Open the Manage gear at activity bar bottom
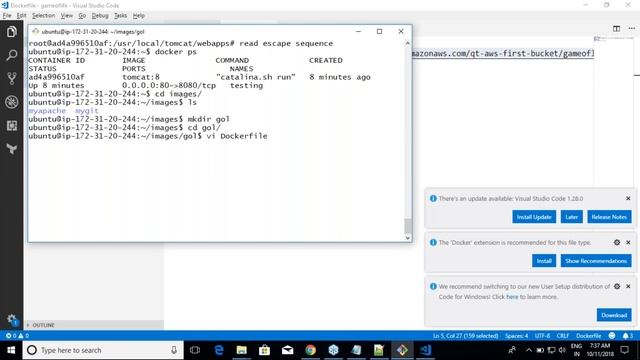 pos(11,319)
